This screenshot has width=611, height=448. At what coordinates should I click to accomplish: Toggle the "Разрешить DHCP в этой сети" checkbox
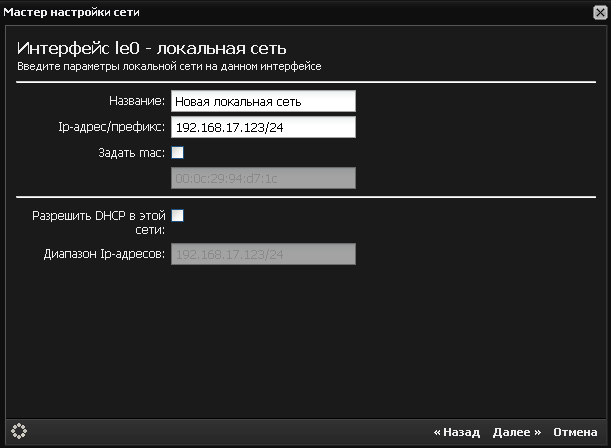click(x=178, y=215)
